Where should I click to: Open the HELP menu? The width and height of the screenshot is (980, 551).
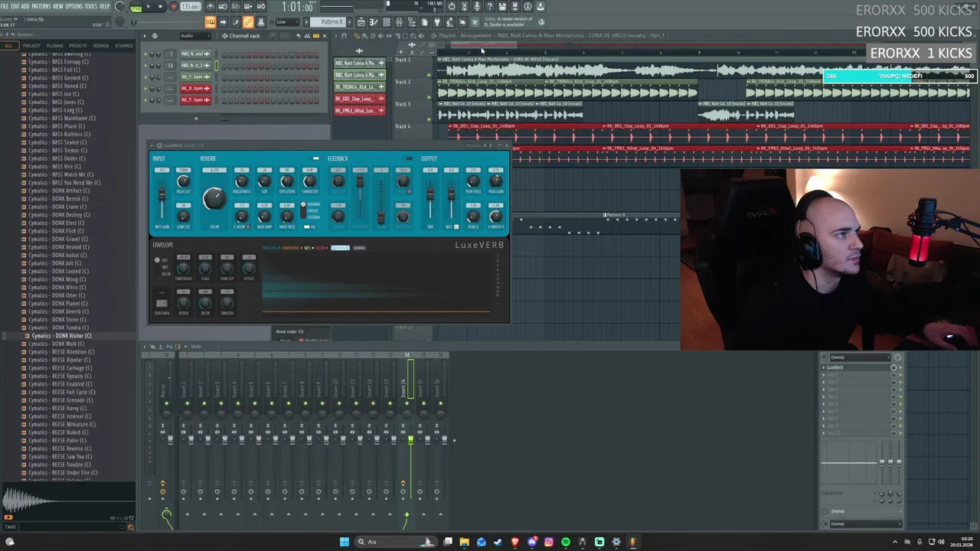pyautogui.click(x=105, y=6)
